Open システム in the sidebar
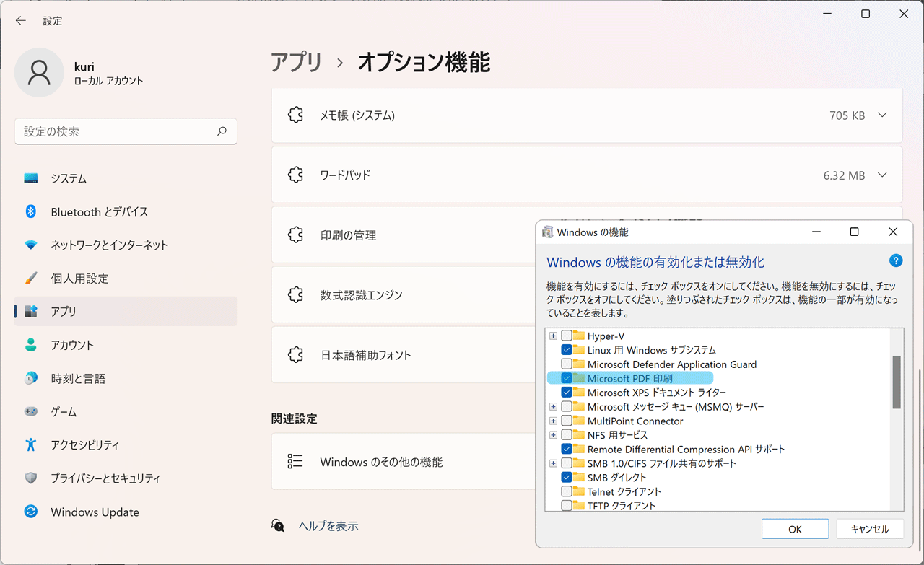Image resolution: width=924 pixels, height=565 pixels. (126, 178)
